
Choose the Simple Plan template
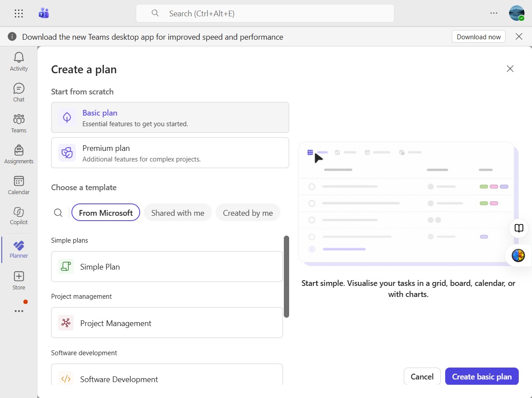tap(167, 267)
